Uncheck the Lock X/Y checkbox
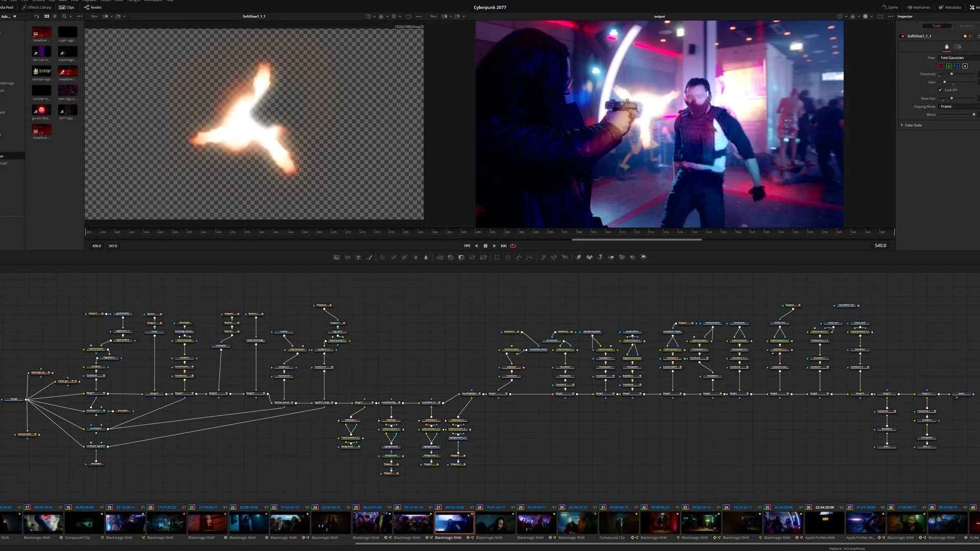Screen dimensions: 980x551 point(940,90)
